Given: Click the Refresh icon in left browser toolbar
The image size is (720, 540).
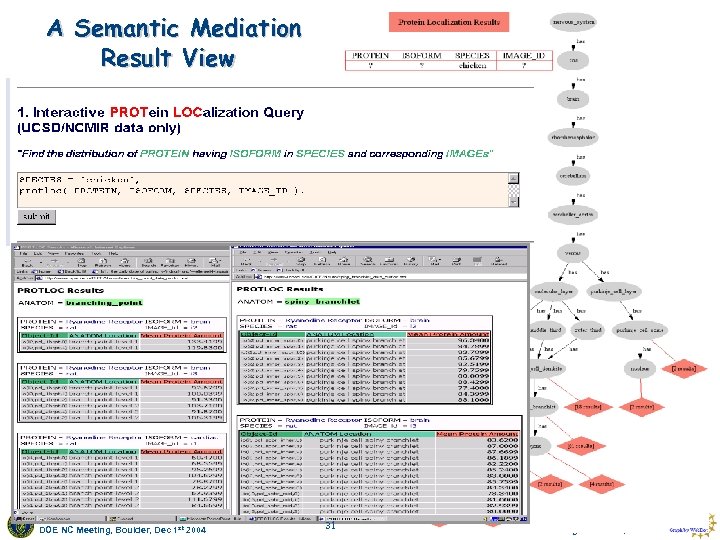Looking at the screenshot, I should [103, 262].
